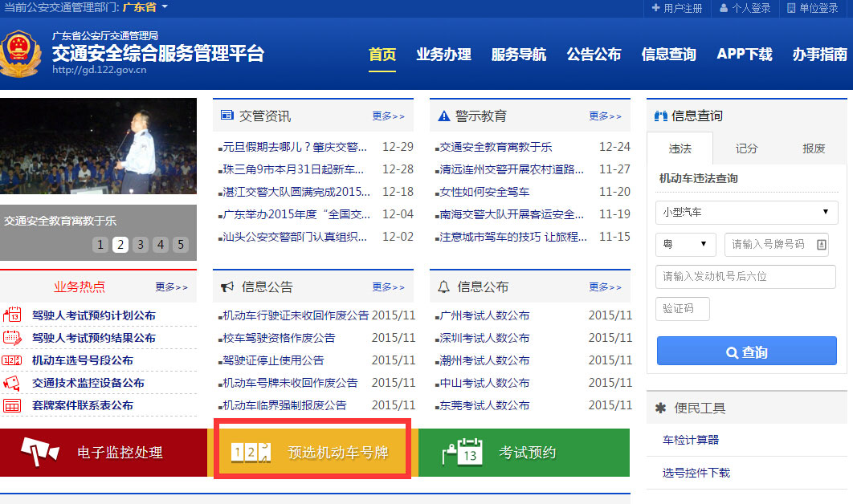Expand the 粤 plate prefix dropdown

(684, 244)
